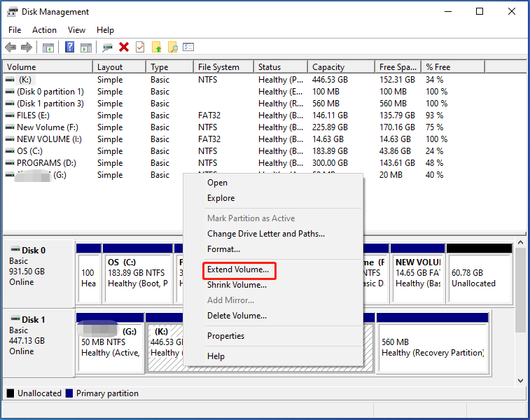Viewport: 530px width, 420px height.
Task: Click the Properties checkmark page icon
Action: [140, 47]
